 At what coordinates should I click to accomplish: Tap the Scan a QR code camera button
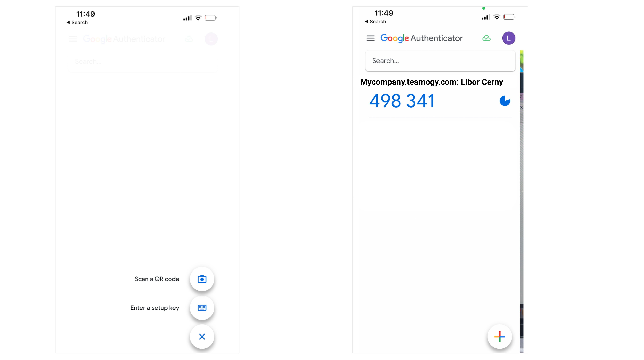click(202, 279)
